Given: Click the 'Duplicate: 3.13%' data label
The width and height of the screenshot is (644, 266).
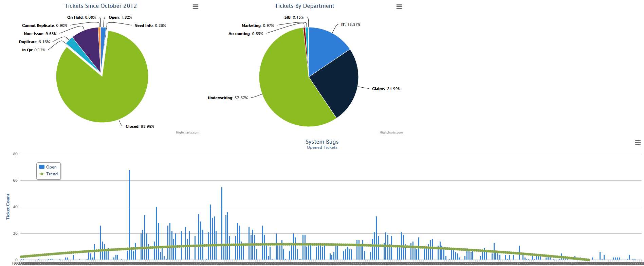Looking at the screenshot, I should 34,42.
